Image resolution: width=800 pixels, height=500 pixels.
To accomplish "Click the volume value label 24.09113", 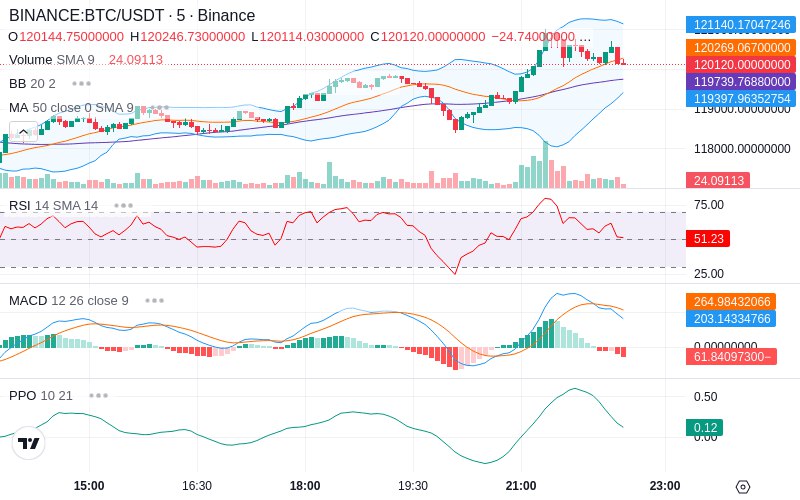I will pos(718,180).
